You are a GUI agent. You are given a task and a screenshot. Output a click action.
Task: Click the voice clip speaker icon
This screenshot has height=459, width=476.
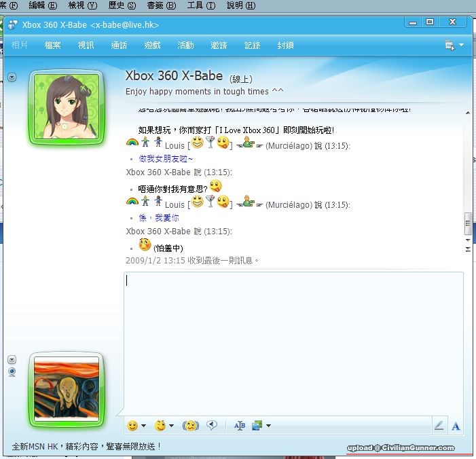point(212,426)
